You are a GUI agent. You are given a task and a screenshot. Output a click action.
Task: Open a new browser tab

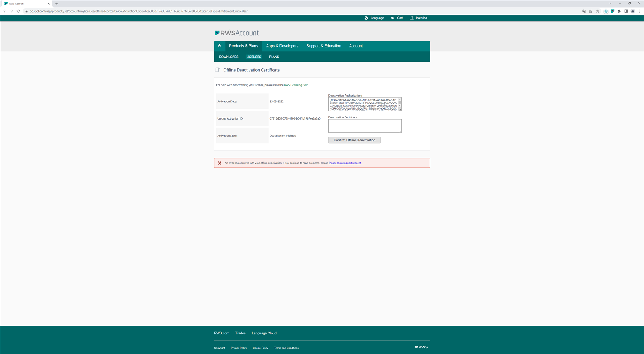[57, 4]
